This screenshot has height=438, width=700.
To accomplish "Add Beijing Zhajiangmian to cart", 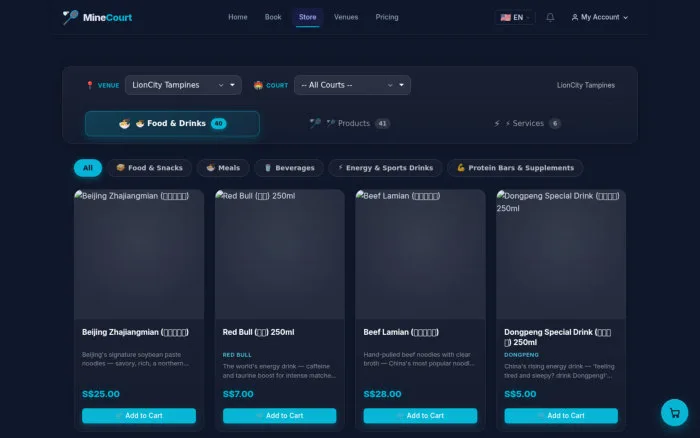I will [139, 416].
